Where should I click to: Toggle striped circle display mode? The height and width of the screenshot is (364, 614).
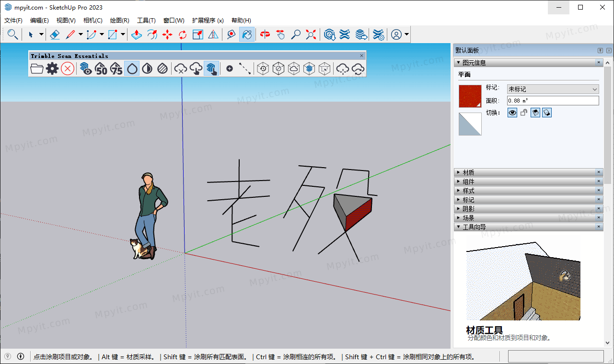(x=162, y=68)
